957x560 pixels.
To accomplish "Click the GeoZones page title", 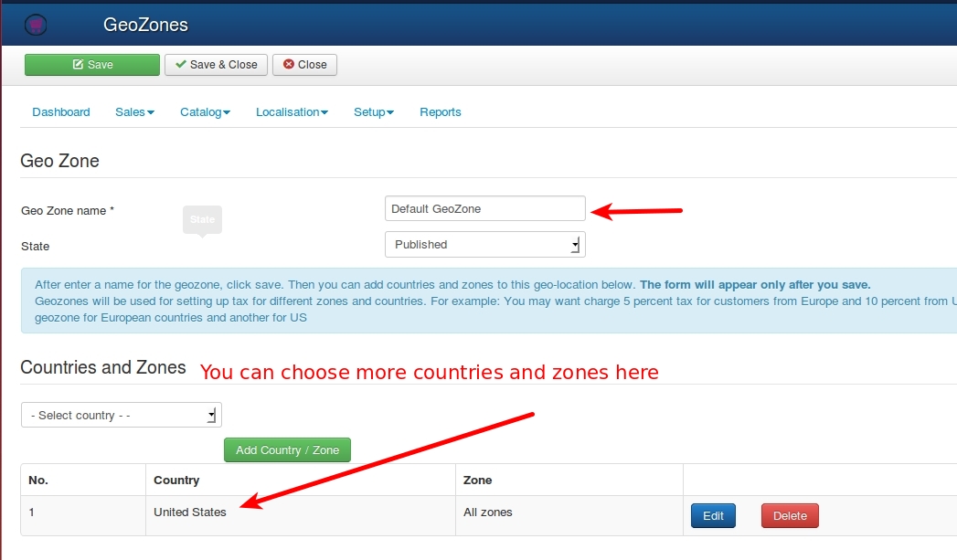I will click(145, 25).
